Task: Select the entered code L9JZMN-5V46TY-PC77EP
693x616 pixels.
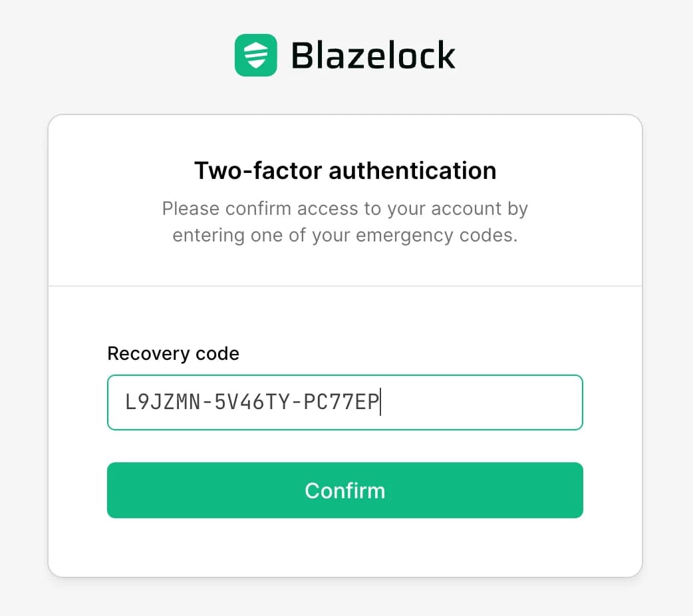Action: pos(253,402)
